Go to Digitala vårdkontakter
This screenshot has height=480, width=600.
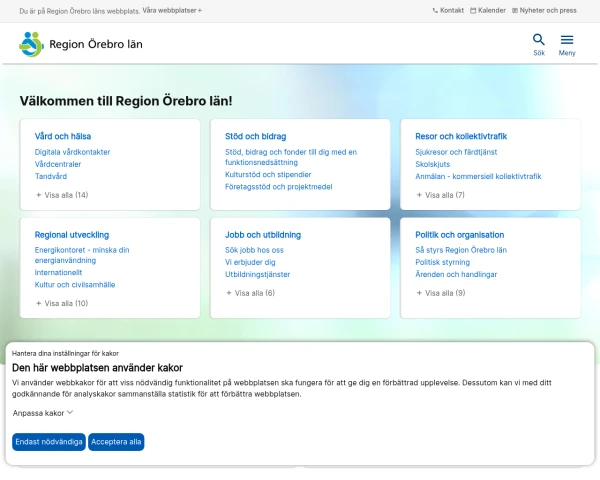point(72,152)
